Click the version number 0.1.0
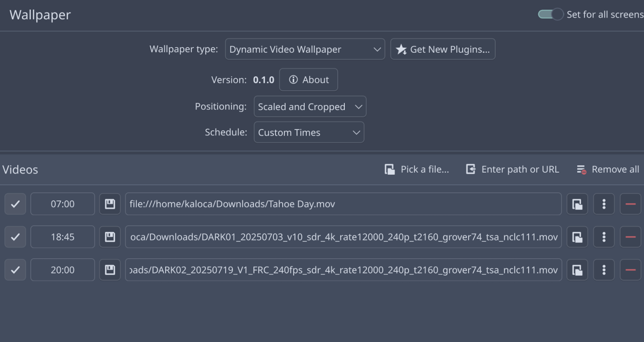Viewport: 644px width, 342px height. 264,80
